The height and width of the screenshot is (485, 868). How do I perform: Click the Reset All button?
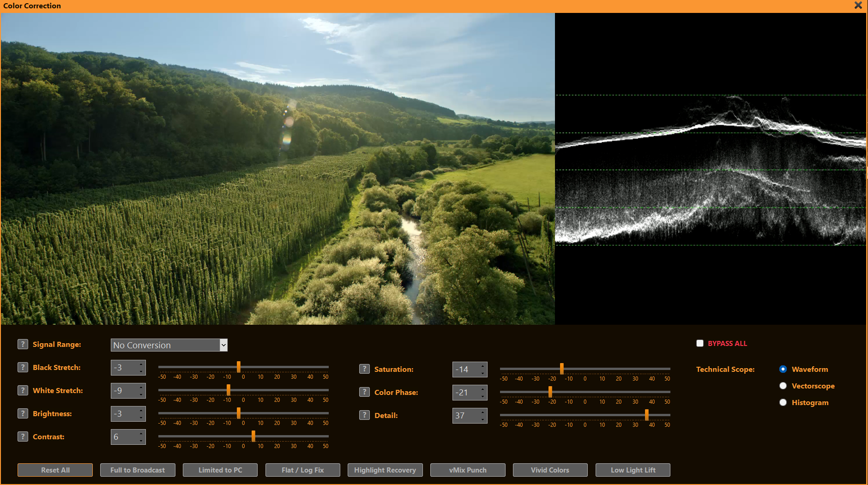click(55, 470)
